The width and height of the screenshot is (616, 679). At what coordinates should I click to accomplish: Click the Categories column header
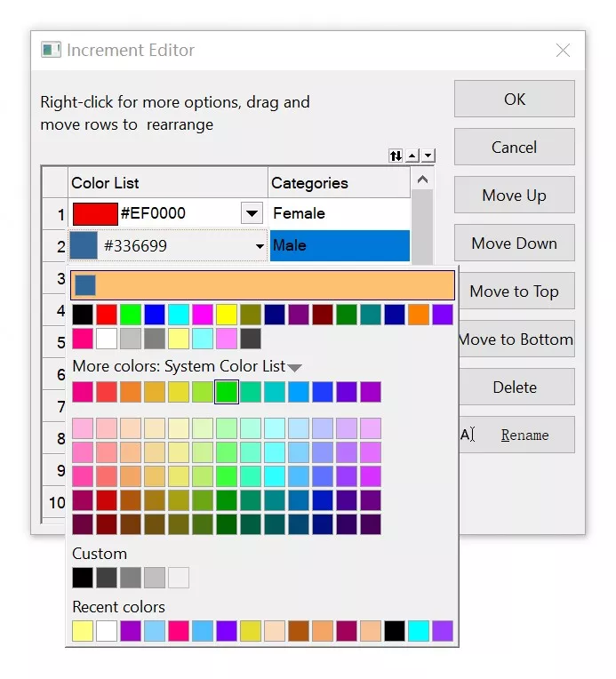click(340, 183)
